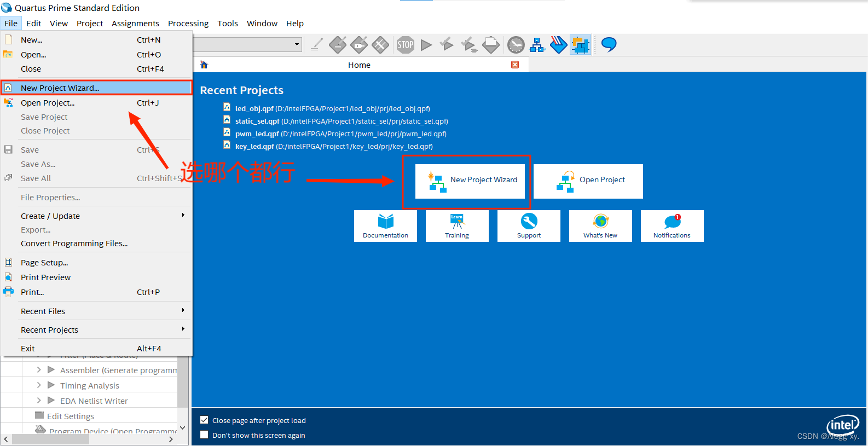Expand the Recent Projects submenu
Image resolution: width=868 pixels, height=446 pixels.
tap(96, 330)
